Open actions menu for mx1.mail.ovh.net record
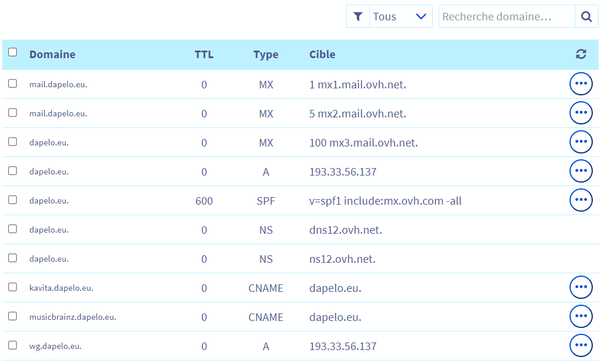Image resolution: width=605 pixels, height=364 pixels. coord(581,84)
